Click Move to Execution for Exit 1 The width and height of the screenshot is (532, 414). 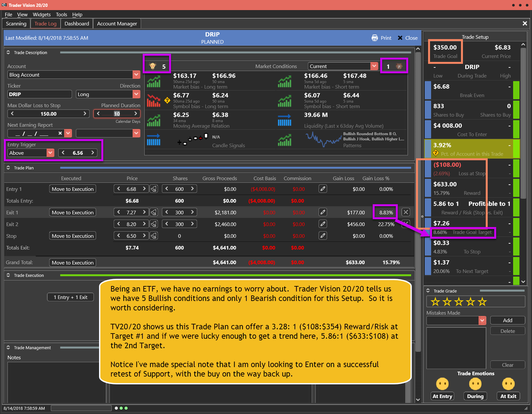tap(73, 212)
